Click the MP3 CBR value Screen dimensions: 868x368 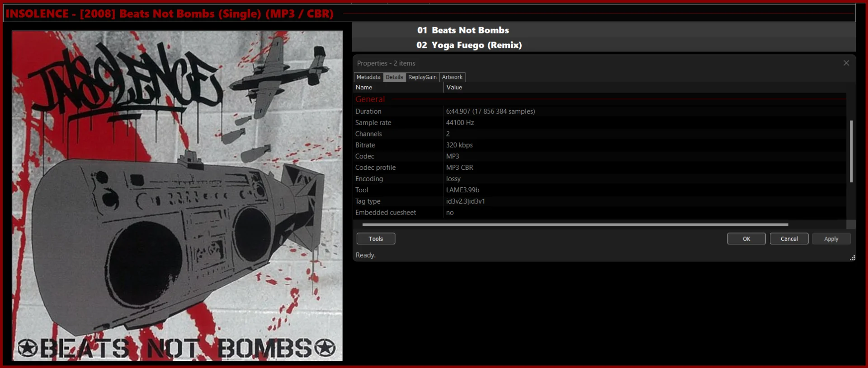pyautogui.click(x=459, y=168)
